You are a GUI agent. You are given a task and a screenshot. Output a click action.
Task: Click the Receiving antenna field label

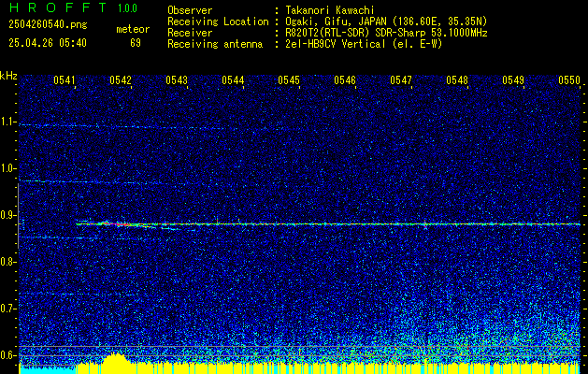point(215,44)
